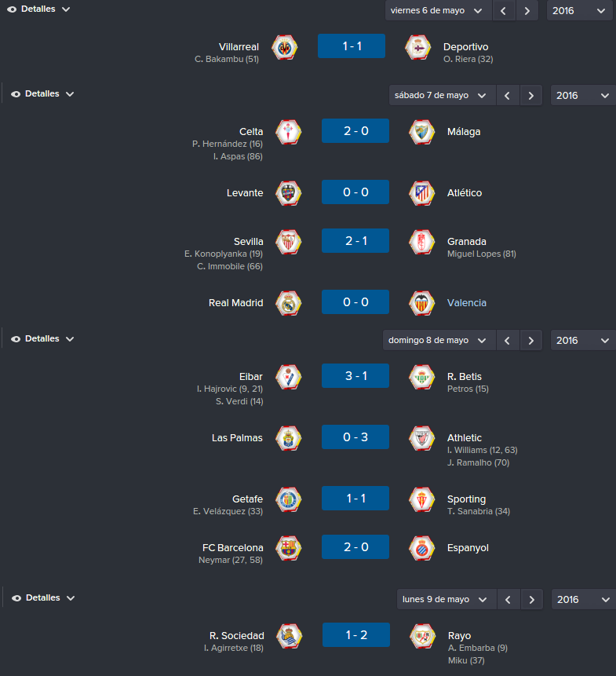The width and height of the screenshot is (616, 676).
Task: Go to next day after sábado 7 de mayo
Action: (530, 95)
